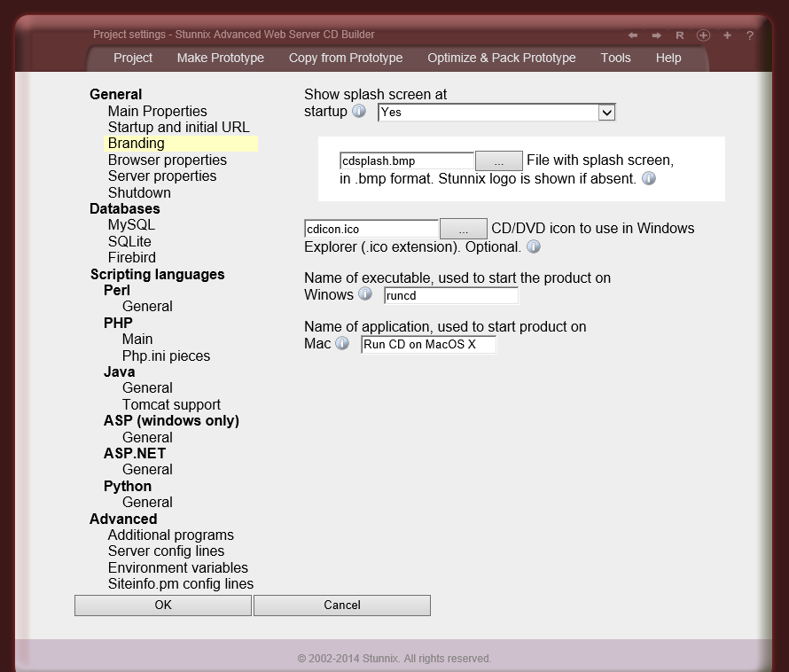Click the back navigation arrow in the title bar

pos(632,35)
